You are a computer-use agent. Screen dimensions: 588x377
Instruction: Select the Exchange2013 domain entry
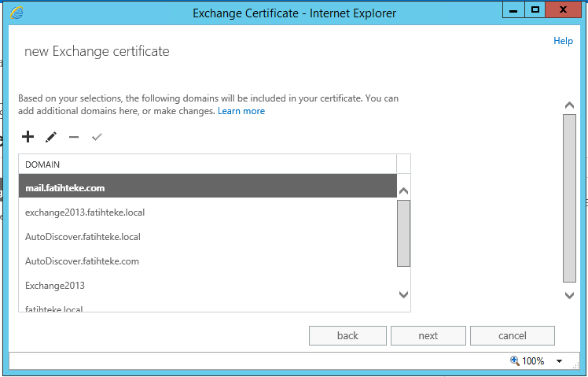click(x=206, y=286)
